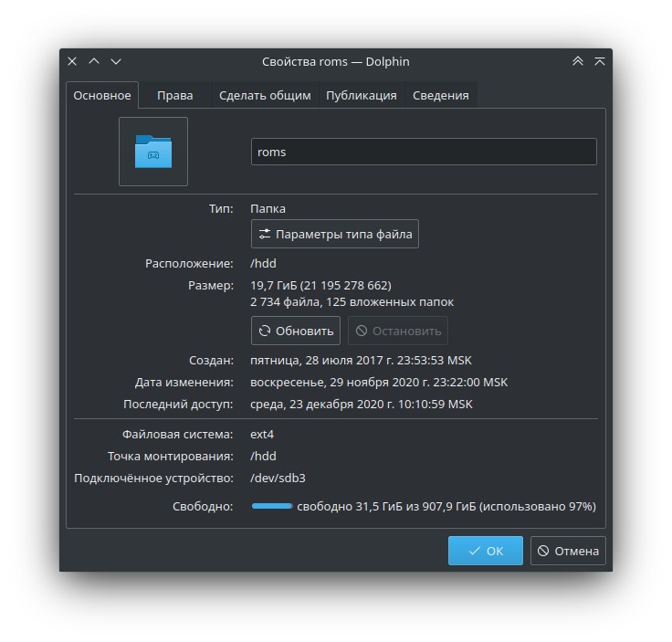Viewport: 672px width, 642px height.
Task: Click the down-chevron titlebar button
Action: (x=116, y=61)
